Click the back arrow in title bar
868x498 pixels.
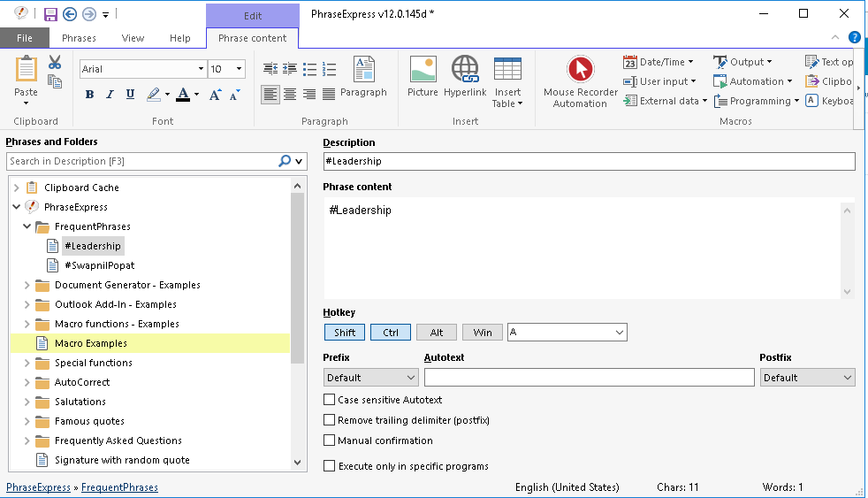[x=70, y=14]
